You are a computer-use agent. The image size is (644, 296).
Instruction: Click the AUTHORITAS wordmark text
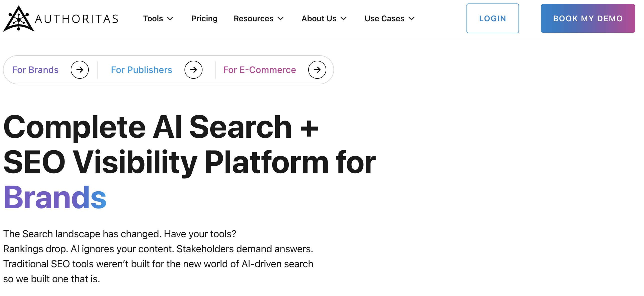click(x=76, y=19)
